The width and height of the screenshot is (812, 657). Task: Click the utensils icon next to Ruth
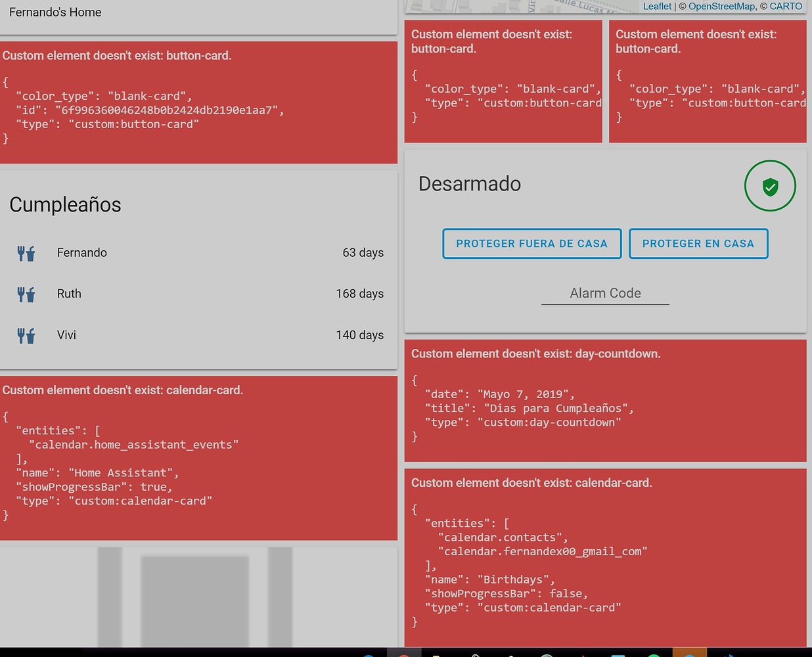click(26, 294)
